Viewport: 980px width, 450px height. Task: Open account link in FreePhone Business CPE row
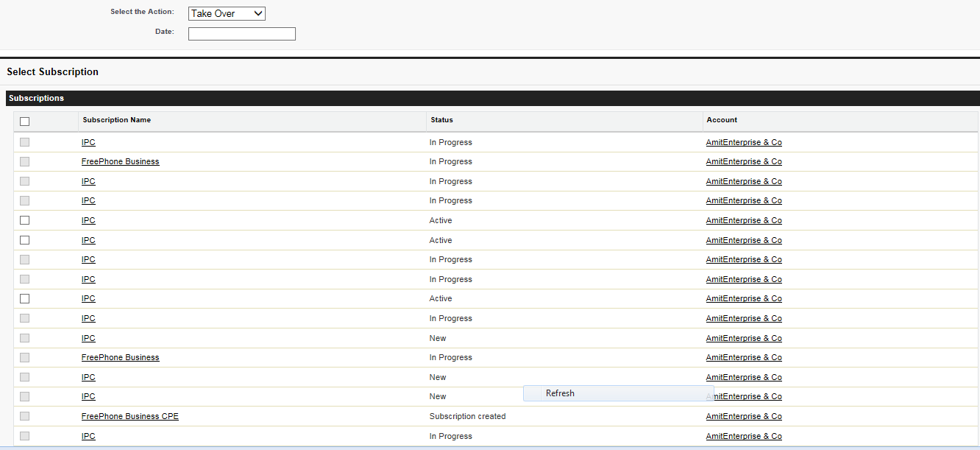(x=744, y=416)
